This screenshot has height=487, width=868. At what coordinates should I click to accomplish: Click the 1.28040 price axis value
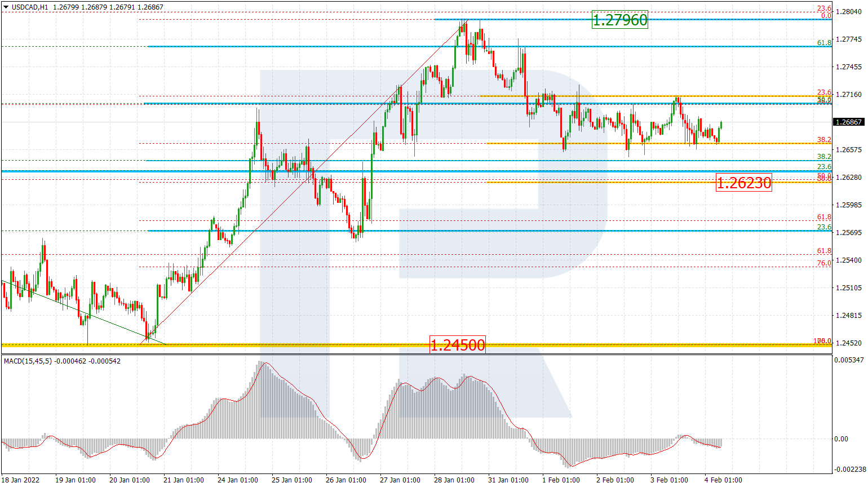849,11
